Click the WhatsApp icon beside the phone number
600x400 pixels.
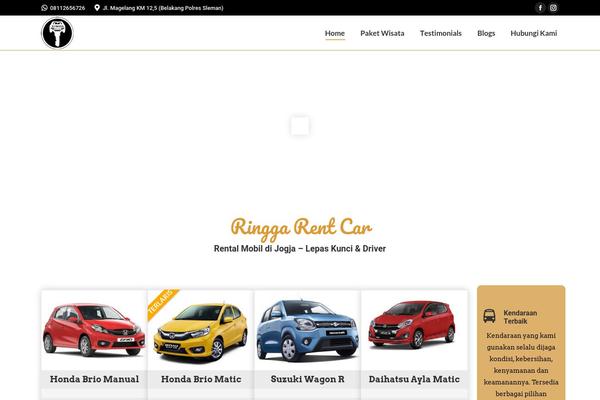(x=44, y=8)
